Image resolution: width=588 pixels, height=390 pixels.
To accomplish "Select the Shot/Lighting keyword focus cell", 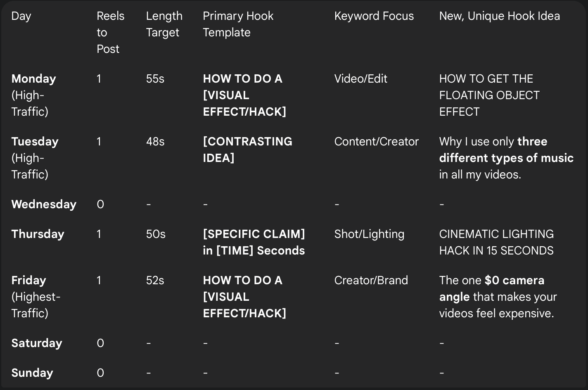I will tap(369, 234).
